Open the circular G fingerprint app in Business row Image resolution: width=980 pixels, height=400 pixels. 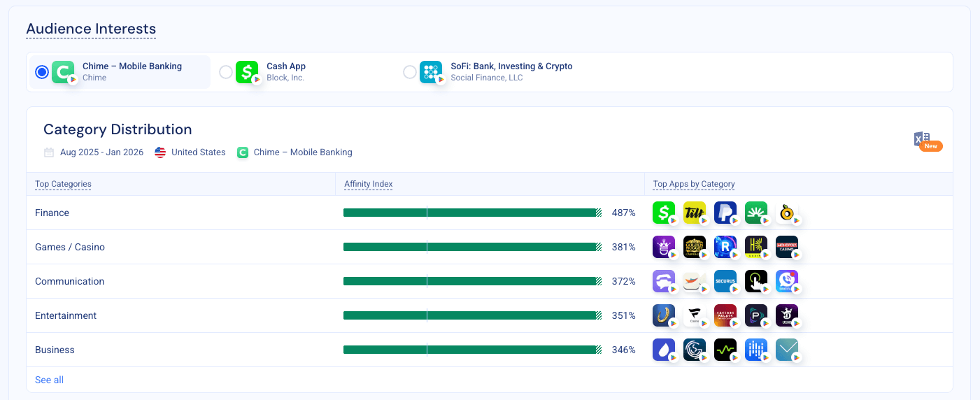click(x=695, y=350)
